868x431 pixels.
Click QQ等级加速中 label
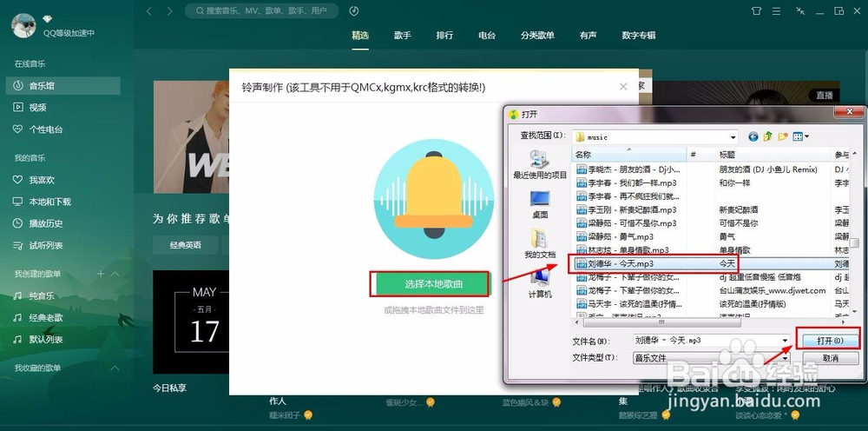(x=69, y=33)
